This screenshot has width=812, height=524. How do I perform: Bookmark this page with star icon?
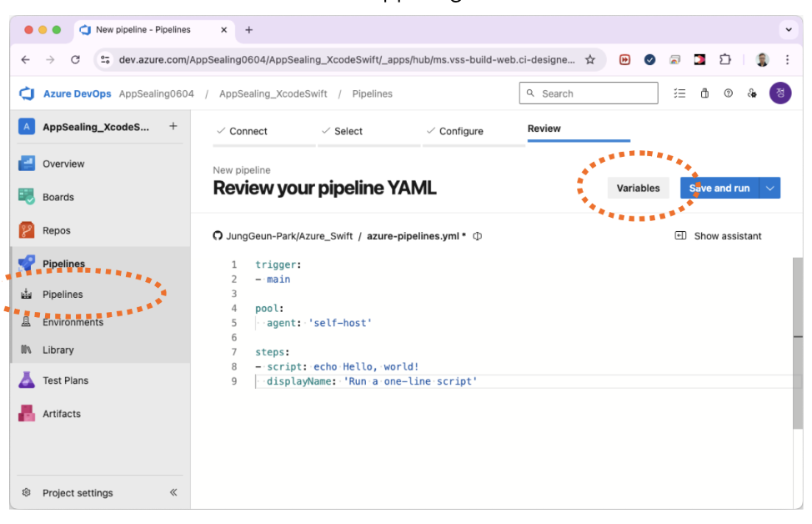590,59
